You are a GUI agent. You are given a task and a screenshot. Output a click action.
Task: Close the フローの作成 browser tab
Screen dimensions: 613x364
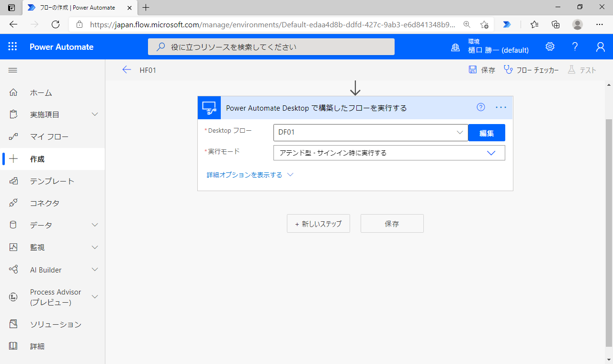(129, 8)
